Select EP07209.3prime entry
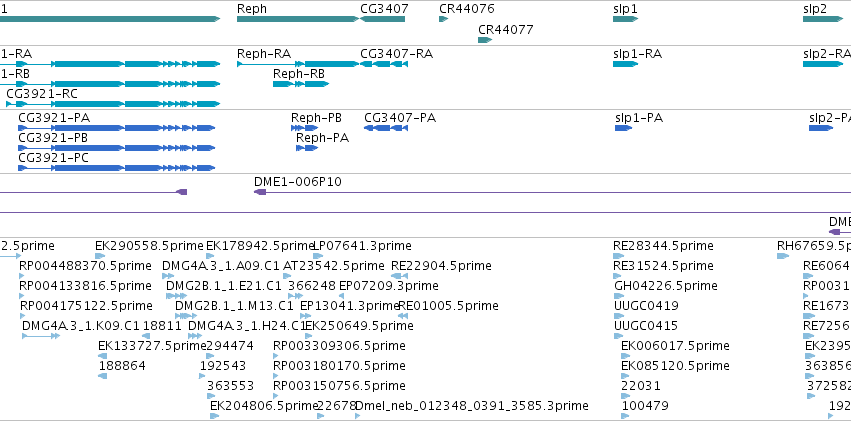The image size is (851, 421). [389, 285]
